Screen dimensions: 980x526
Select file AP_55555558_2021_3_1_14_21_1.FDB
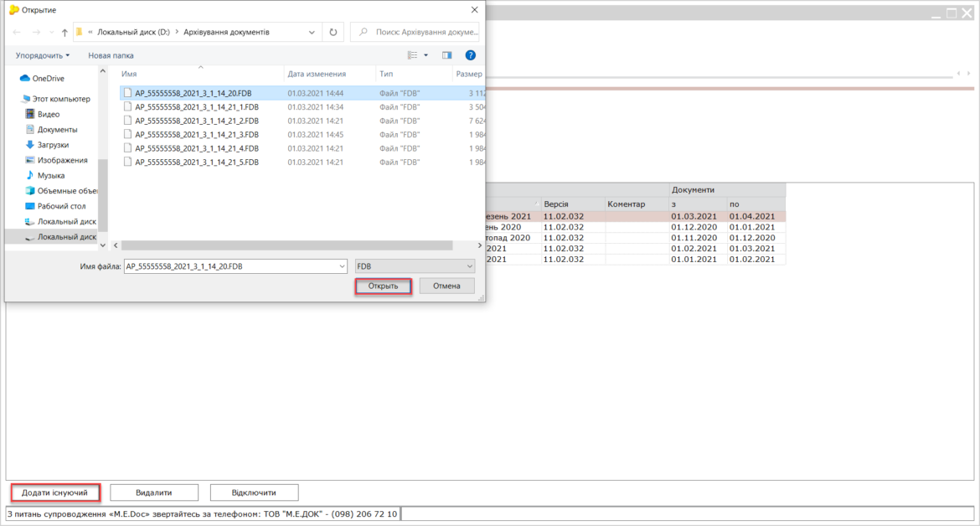(x=302, y=107)
